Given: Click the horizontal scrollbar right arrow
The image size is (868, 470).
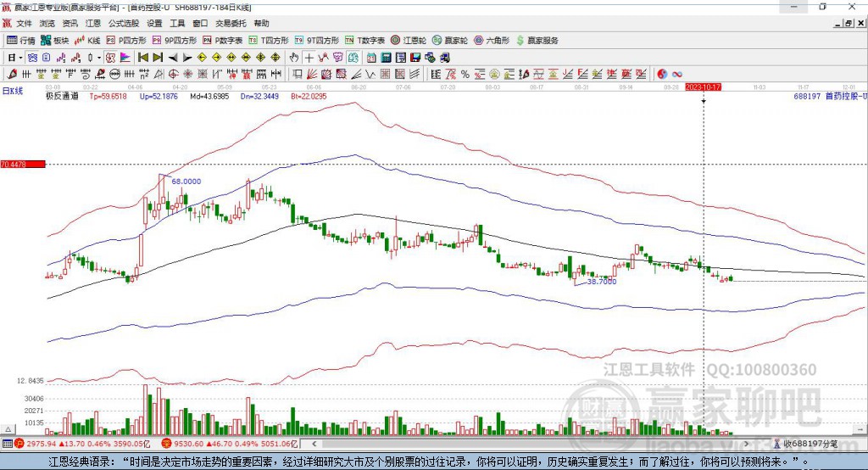Looking at the screenshot, I should coord(746,444).
